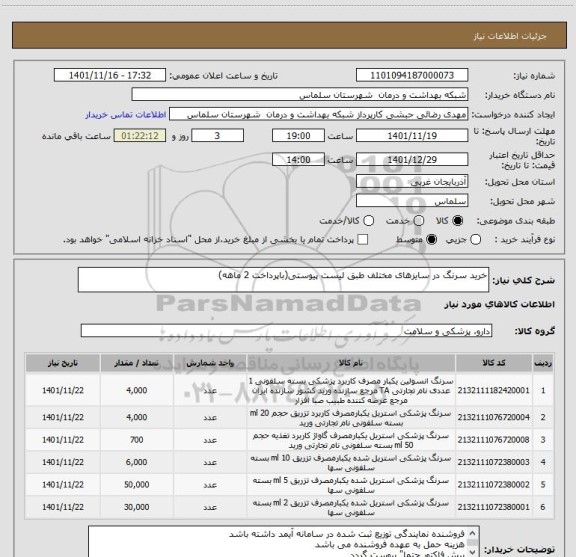Image resolution: width=576 pixels, height=557 pixels.
Task: Click the 20 ml syringe item name
Action: pos(351,418)
